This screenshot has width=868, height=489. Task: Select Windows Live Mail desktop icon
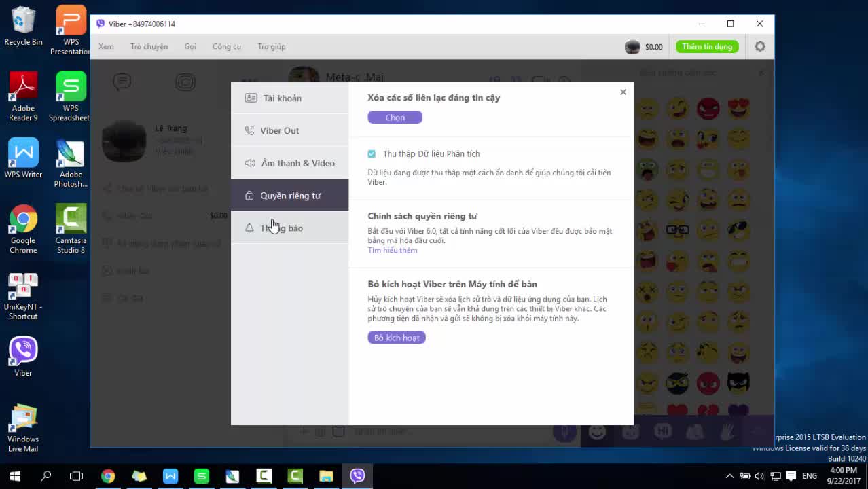pos(23,428)
